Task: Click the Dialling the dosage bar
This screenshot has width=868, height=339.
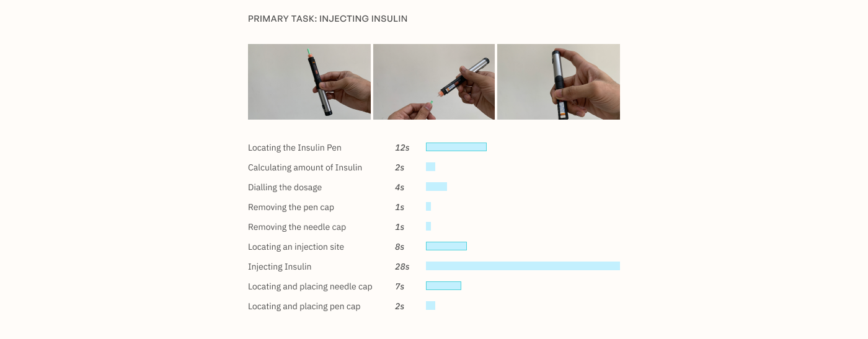Action: 436,187
